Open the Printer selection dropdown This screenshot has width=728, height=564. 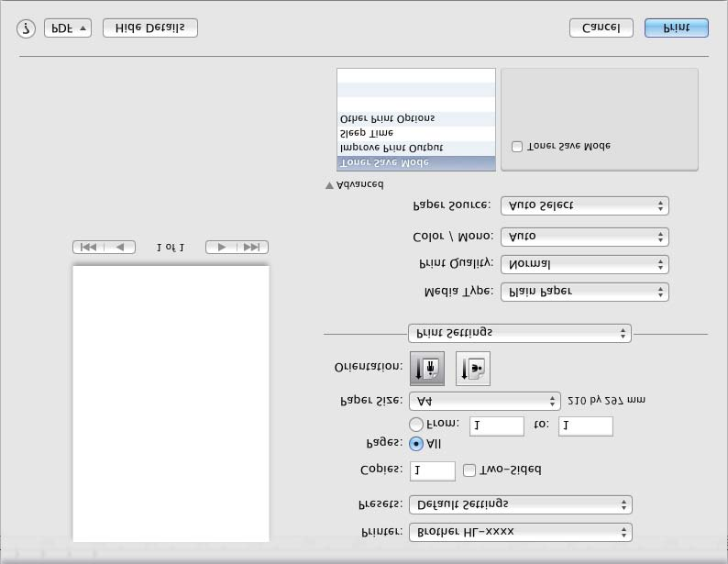[x=521, y=533]
